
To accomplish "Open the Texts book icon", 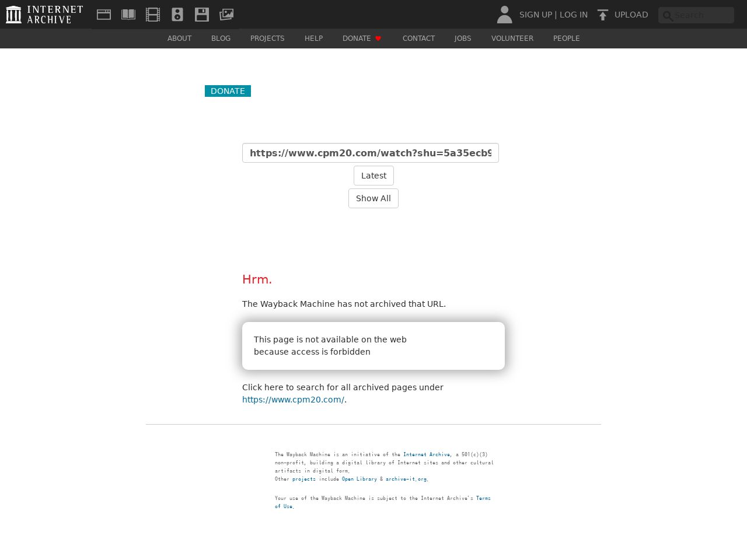I will (128, 15).
